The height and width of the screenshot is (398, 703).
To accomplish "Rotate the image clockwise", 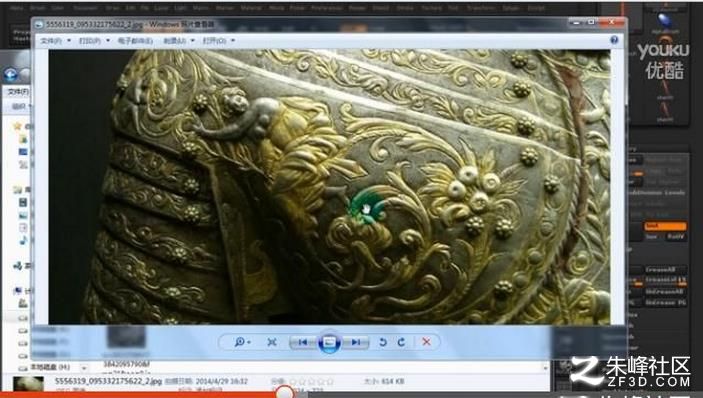I will coord(401,342).
